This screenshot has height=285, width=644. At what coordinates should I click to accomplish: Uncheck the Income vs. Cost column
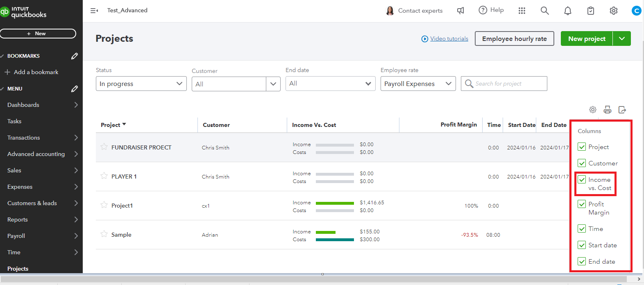(582, 180)
